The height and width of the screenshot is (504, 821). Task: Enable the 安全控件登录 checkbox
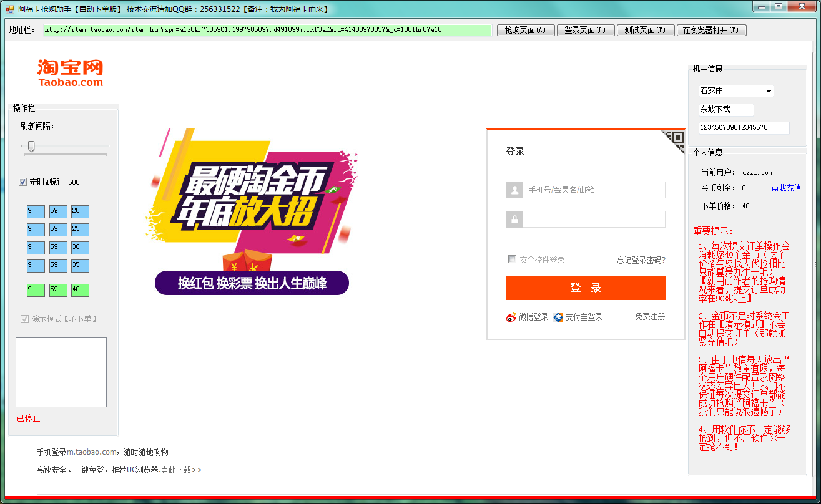click(x=512, y=259)
